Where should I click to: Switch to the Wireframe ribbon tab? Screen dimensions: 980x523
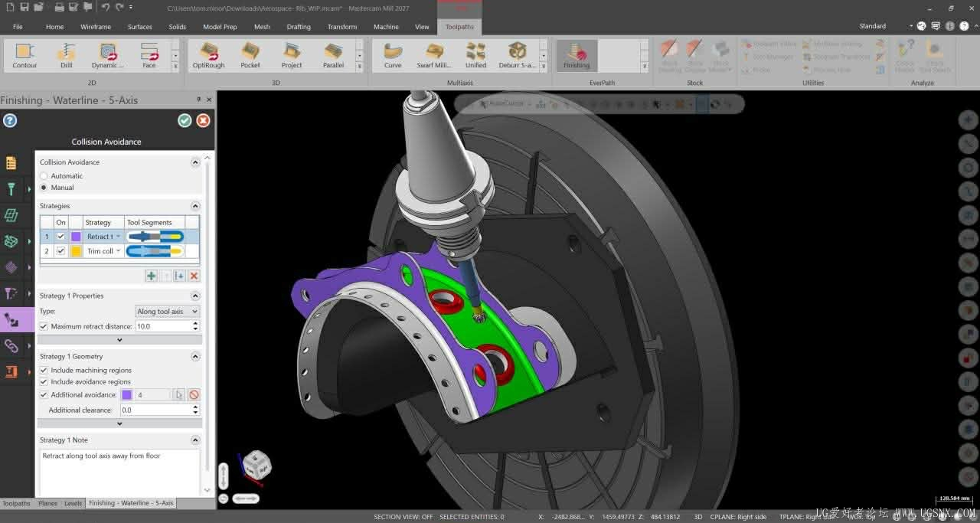96,27
